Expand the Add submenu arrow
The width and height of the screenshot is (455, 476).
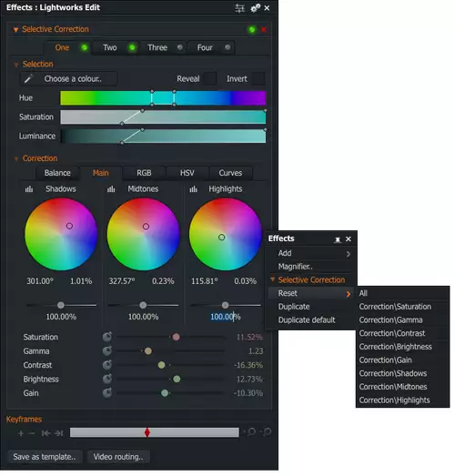click(x=349, y=254)
